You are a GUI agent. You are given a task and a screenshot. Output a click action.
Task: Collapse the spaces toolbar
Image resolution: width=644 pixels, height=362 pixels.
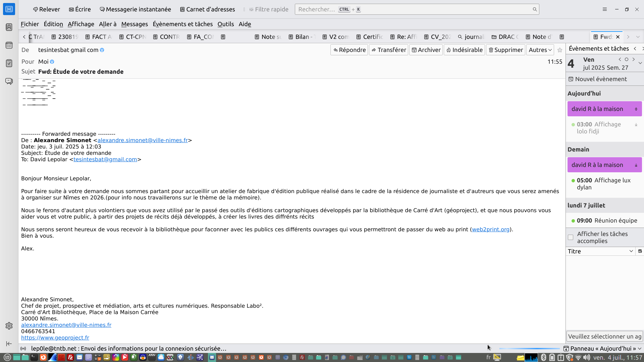coord(9,344)
